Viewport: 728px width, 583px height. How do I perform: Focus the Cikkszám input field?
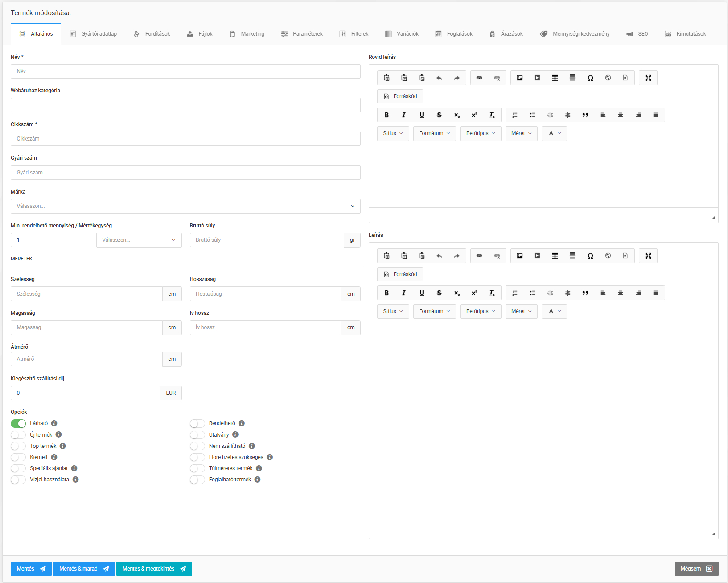click(185, 139)
